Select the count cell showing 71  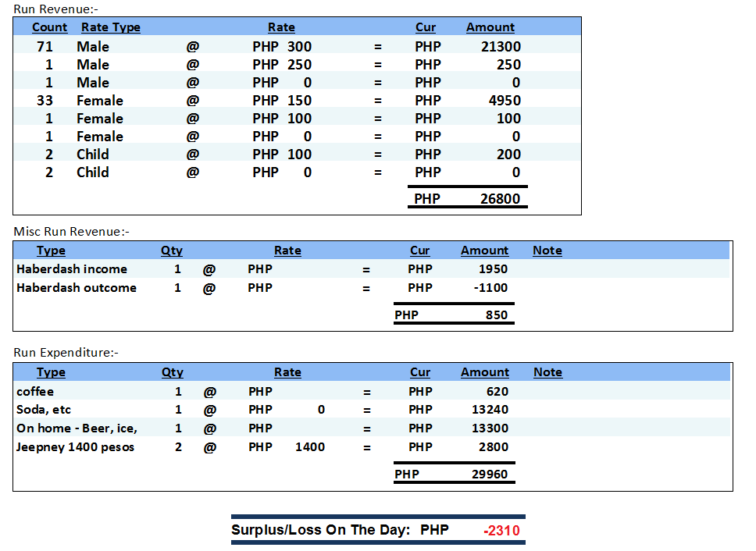(45, 47)
